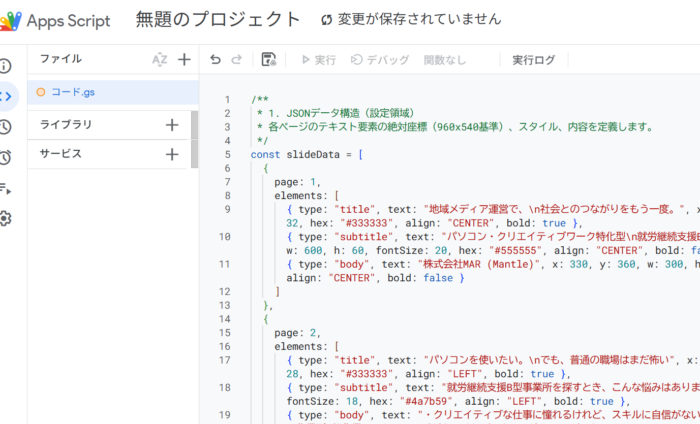Open the Executions list icon

5,187
